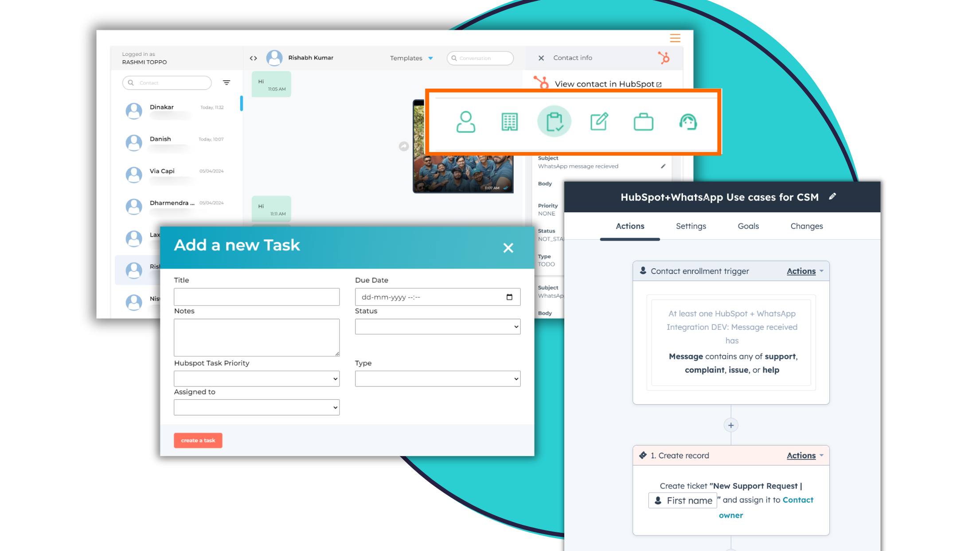Click the pencil icon to rename the workflow
The image size is (980, 551).
coord(832,196)
